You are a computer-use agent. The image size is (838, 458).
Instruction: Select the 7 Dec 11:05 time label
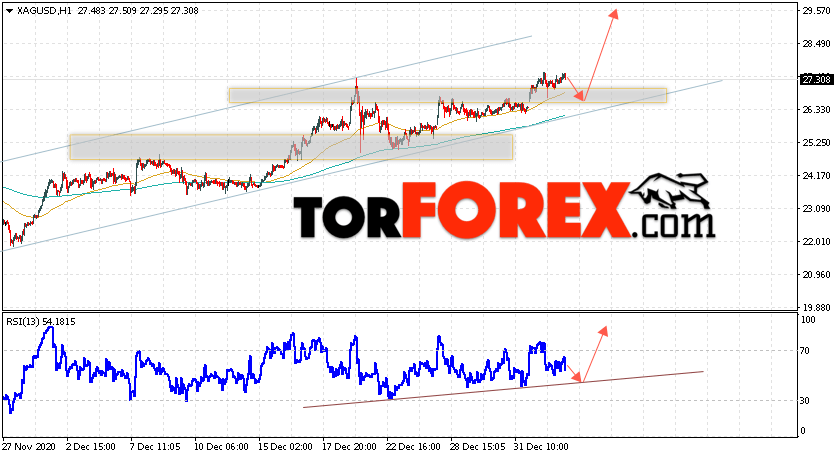154,447
